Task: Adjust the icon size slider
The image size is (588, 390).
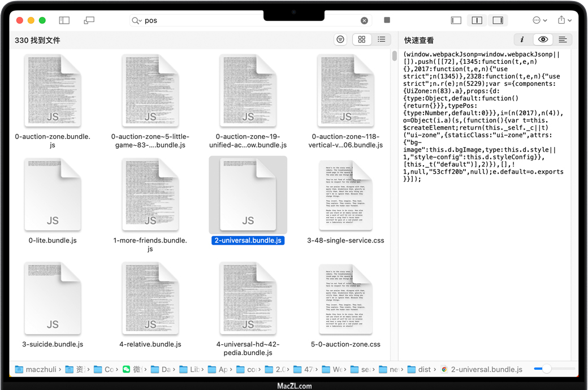Action: (x=546, y=369)
